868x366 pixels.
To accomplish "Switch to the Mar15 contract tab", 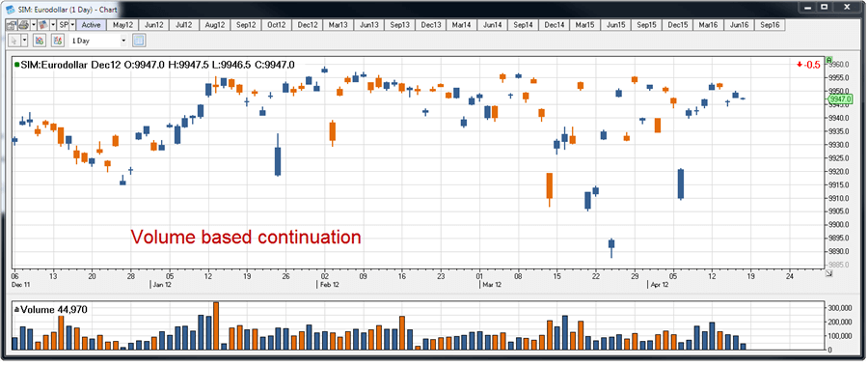I will (584, 25).
